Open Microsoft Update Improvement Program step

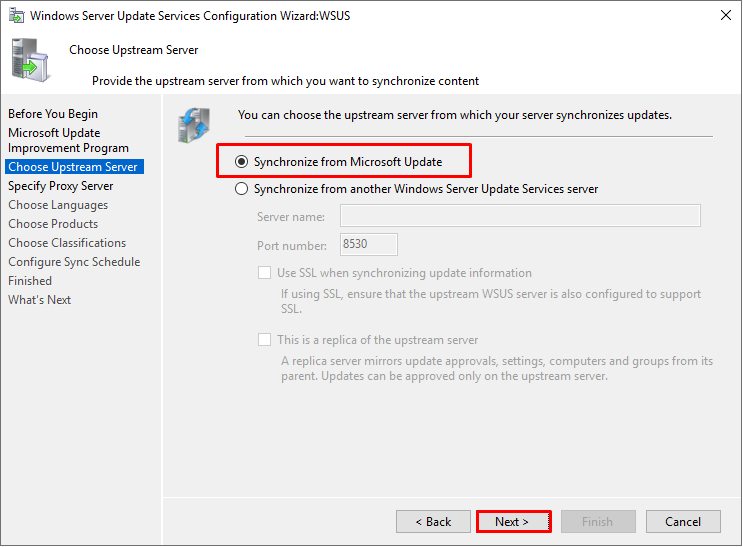click(x=68, y=140)
